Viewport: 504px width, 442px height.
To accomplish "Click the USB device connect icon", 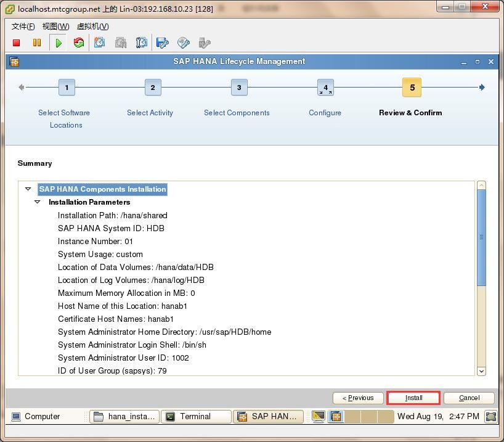I will pyautogui.click(x=204, y=43).
